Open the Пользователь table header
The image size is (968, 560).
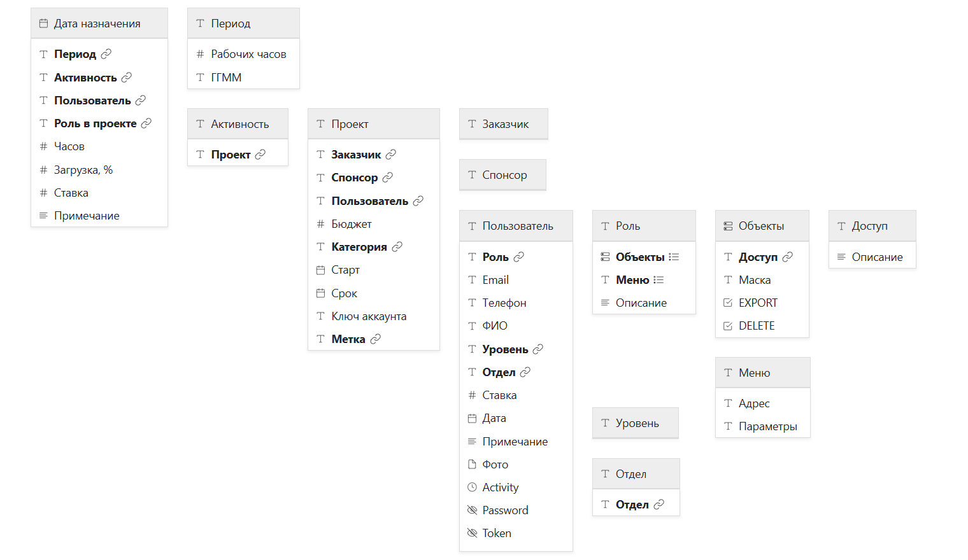click(516, 226)
